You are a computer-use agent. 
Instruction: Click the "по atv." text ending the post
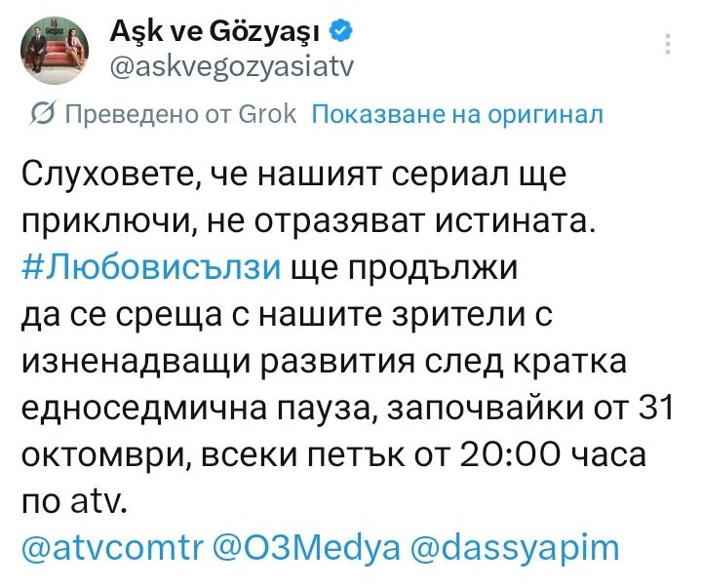click(73, 504)
